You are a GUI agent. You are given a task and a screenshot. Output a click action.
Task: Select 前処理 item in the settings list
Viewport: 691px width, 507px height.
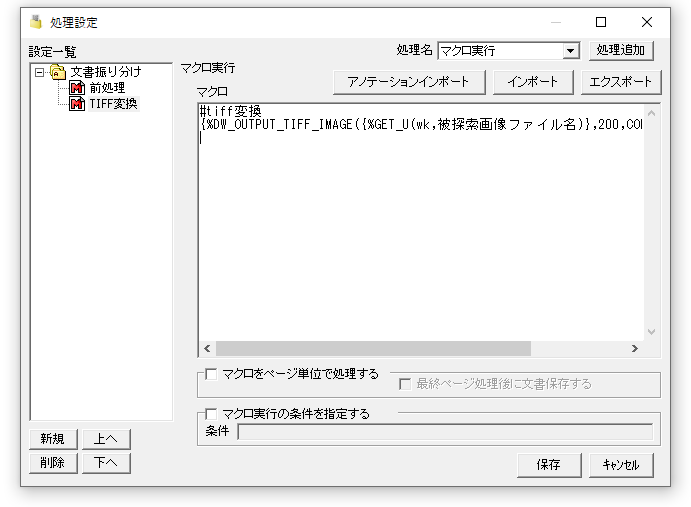coord(107,88)
